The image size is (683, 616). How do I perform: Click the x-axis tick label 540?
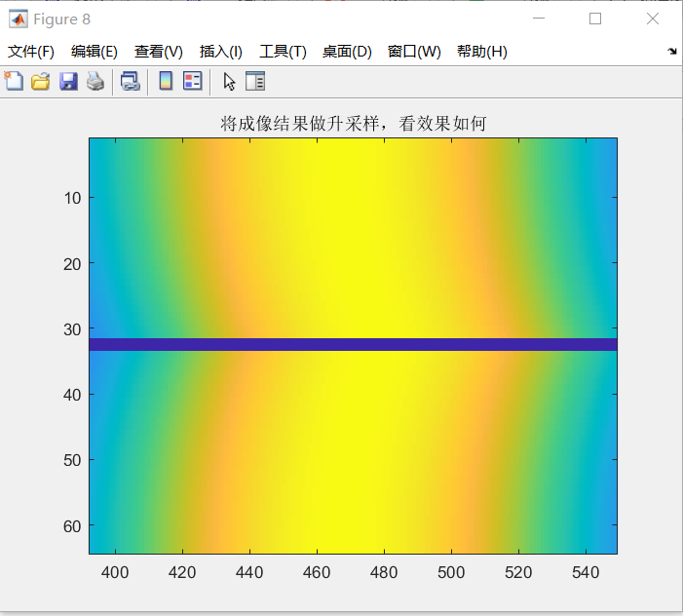click(x=586, y=572)
